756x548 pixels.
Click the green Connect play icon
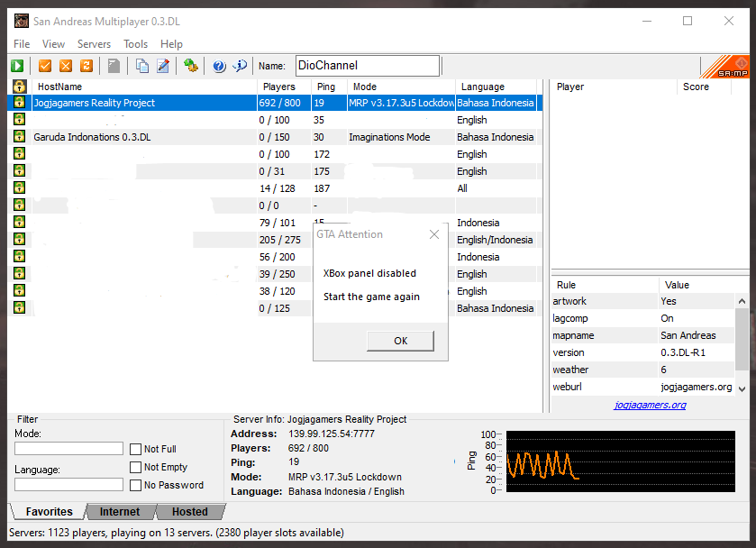click(17, 66)
